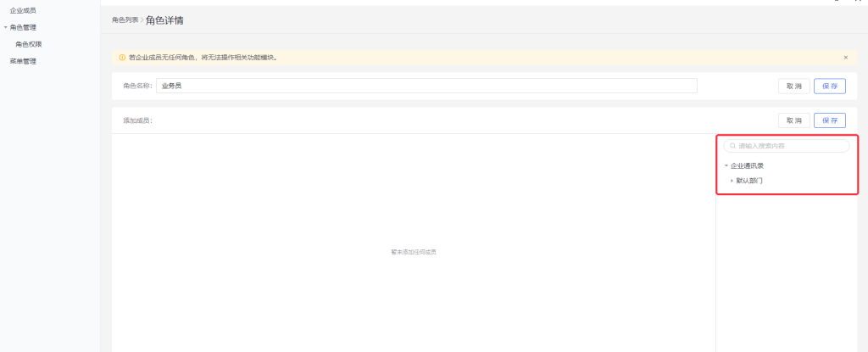Click 取消 in 添加成员 row

point(793,120)
